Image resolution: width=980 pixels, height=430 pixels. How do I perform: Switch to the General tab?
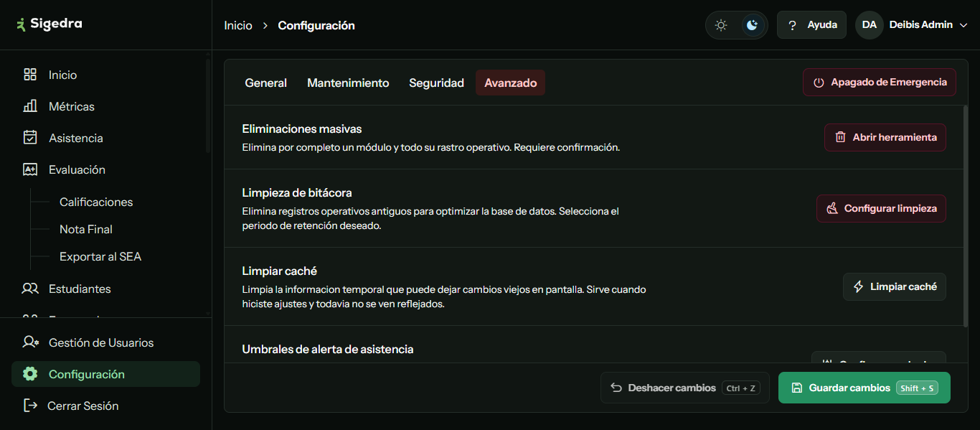[x=266, y=83]
